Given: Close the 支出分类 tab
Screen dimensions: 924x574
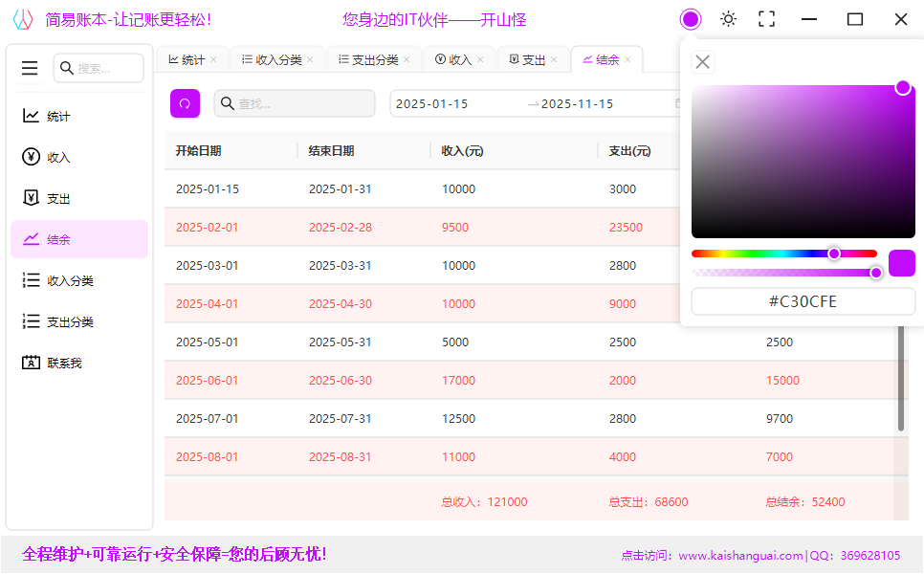Looking at the screenshot, I should (x=407, y=59).
